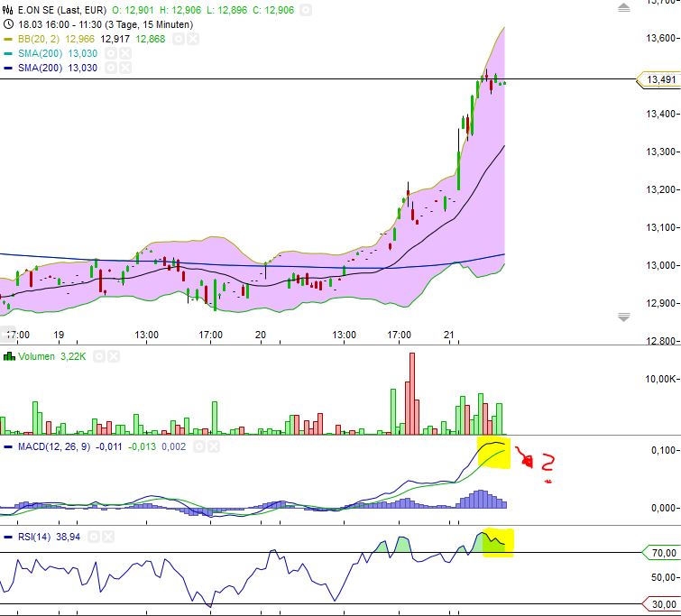Image resolution: width=681 pixels, height=616 pixels.
Task: Click the H: 12,906 high value
Action: 180,10
